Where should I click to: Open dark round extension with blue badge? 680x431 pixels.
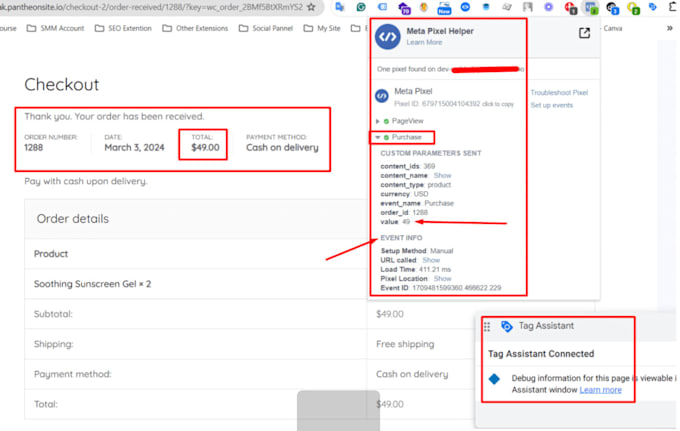[612, 8]
